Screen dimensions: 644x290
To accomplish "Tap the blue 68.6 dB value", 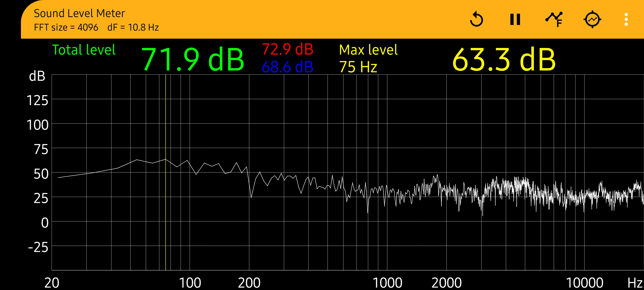I will 288,67.
